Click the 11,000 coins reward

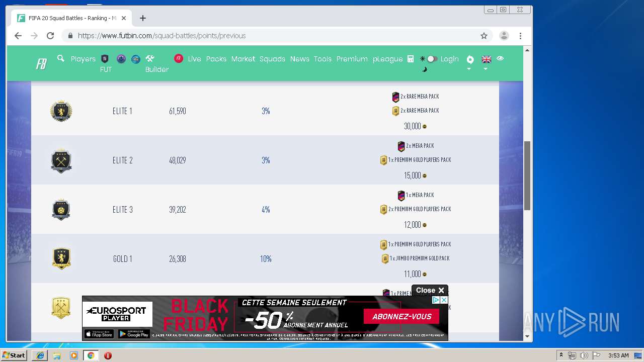click(415, 274)
